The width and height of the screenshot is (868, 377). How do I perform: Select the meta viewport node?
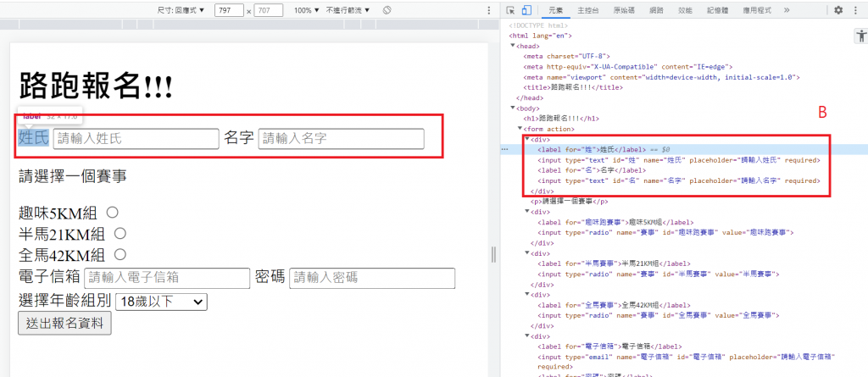(x=661, y=77)
